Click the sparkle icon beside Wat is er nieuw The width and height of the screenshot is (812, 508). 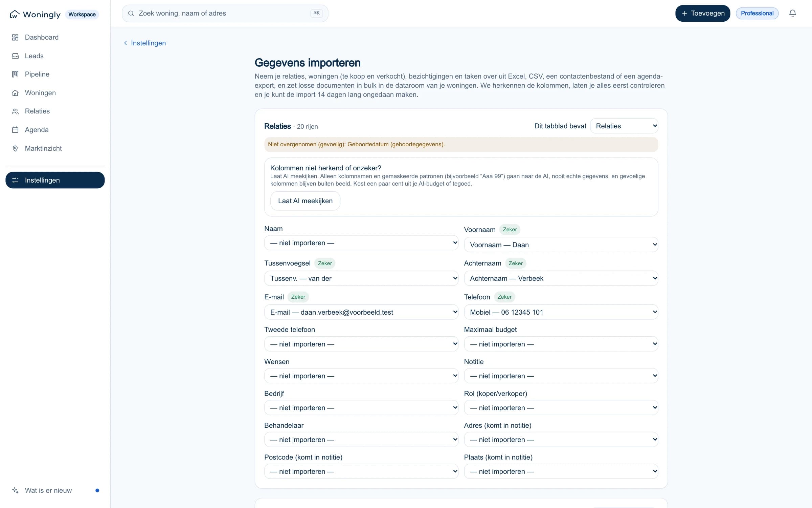(x=15, y=490)
